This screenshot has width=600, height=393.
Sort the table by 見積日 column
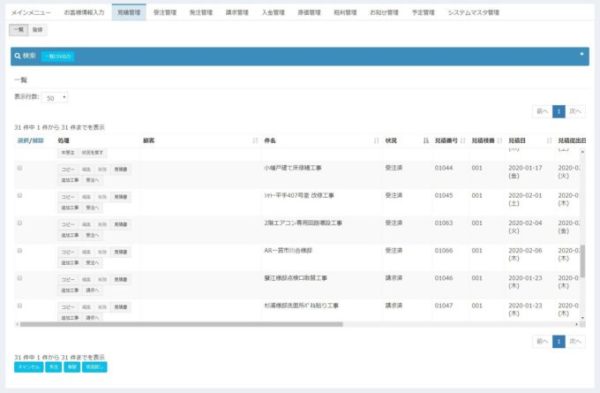point(530,140)
